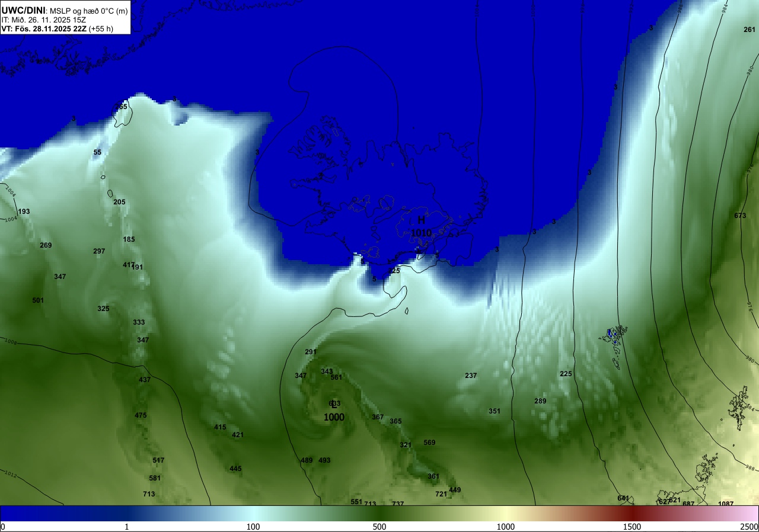759x532 pixels.
Task: Click the 421 height value
Action: pos(238,435)
